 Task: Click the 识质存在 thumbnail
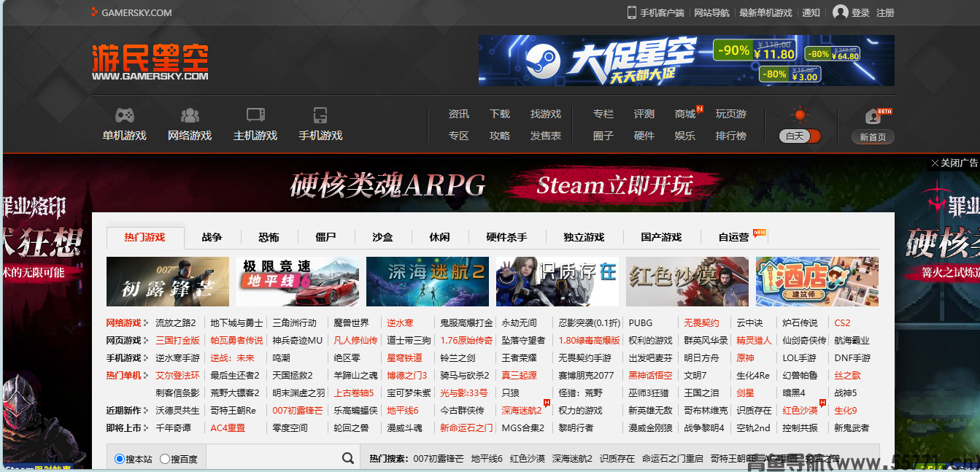[557, 282]
